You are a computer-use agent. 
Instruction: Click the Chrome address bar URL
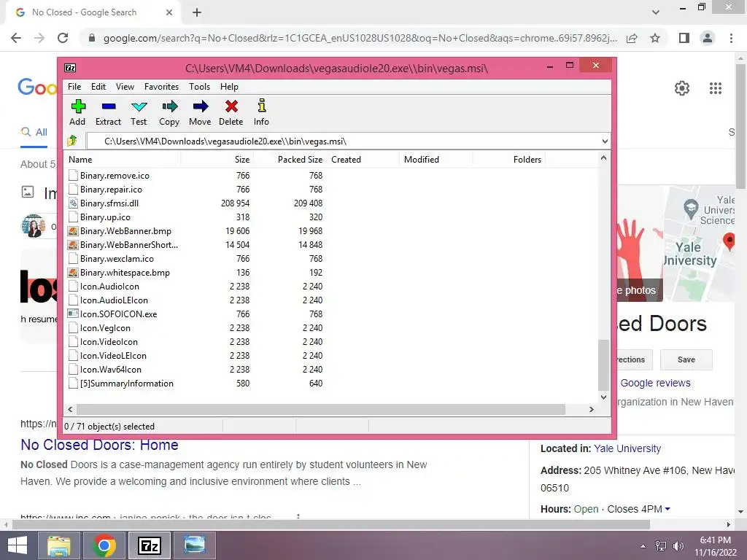(360, 38)
